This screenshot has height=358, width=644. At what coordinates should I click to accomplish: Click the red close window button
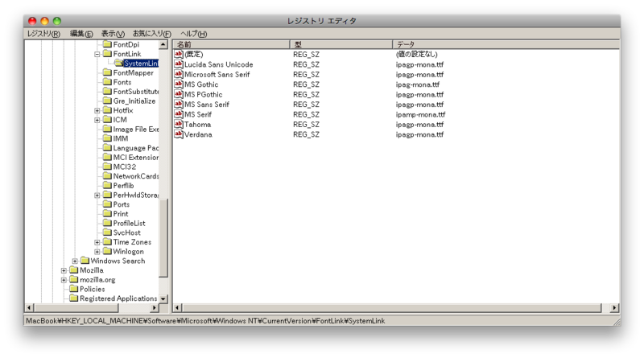[32, 21]
